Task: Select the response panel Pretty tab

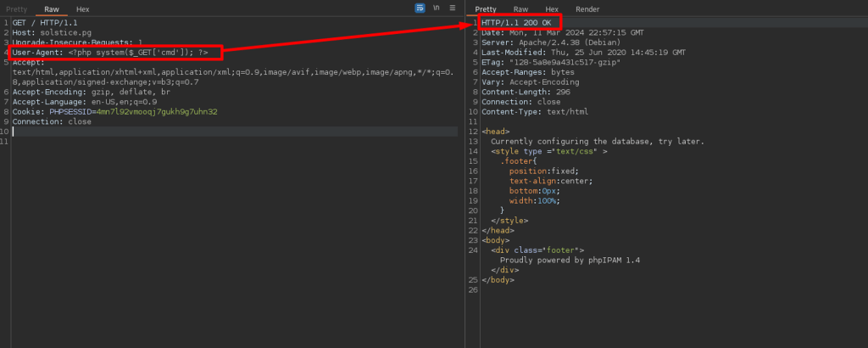Action: [x=486, y=8]
